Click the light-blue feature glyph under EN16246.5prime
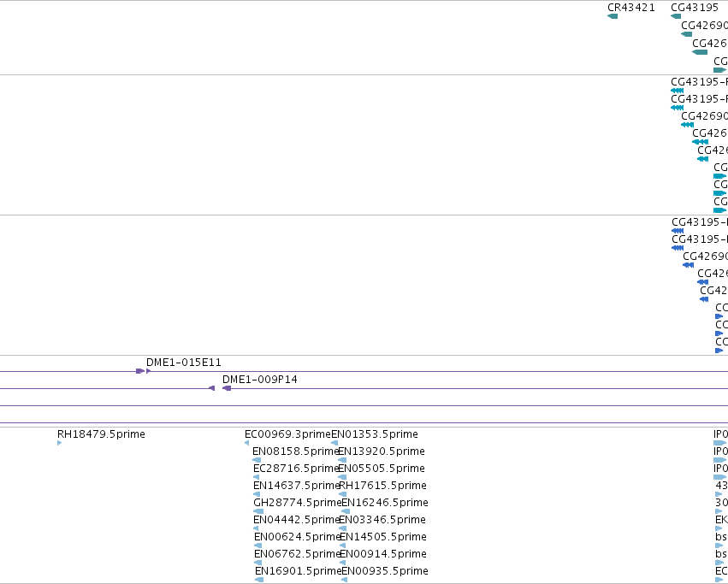Screen dimensions: 728x584 pos(346,511)
